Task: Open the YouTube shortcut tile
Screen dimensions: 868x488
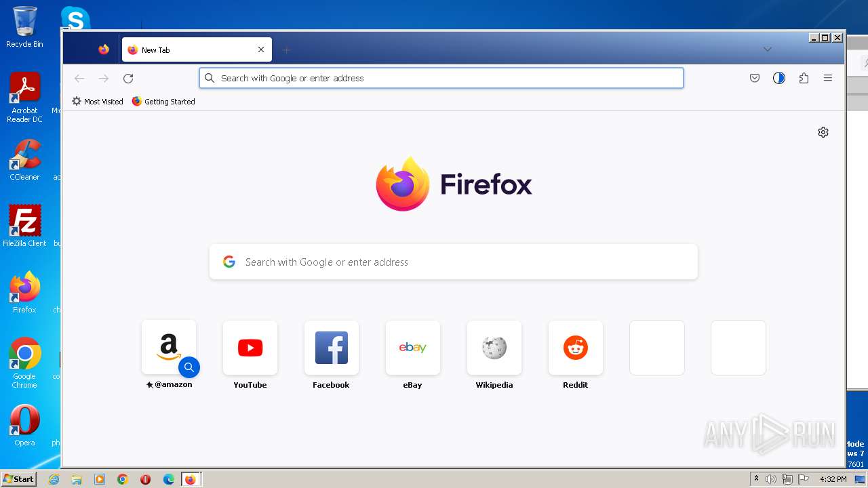Action: pyautogui.click(x=250, y=348)
